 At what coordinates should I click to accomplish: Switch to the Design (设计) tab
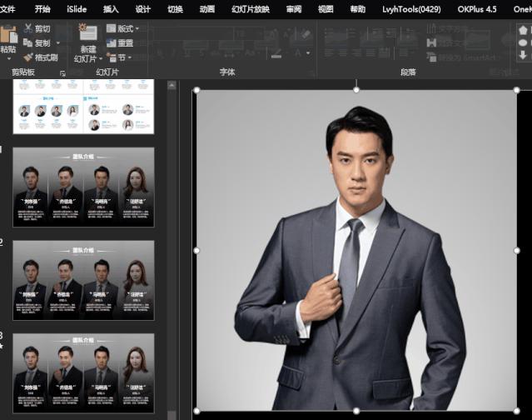(x=143, y=9)
